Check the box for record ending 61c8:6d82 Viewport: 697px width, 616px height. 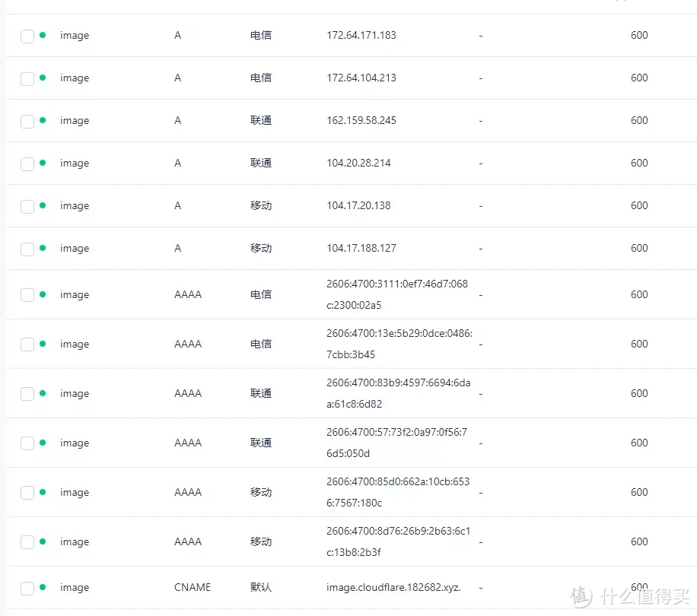point(27,395)
